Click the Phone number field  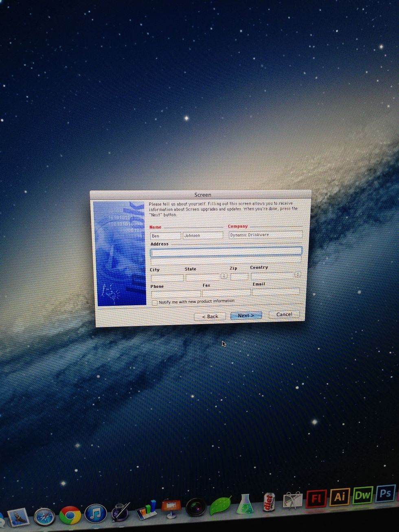click(x=175, y=294)
